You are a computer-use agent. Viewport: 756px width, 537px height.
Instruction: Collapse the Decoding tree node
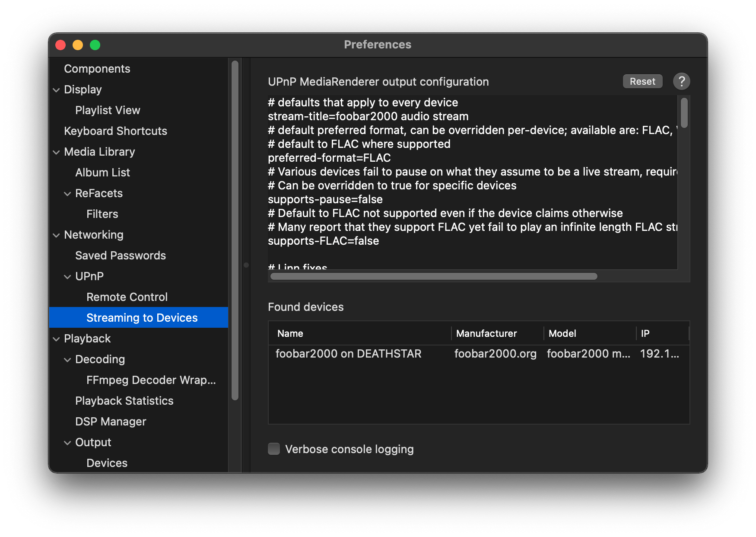coord(67,360)
